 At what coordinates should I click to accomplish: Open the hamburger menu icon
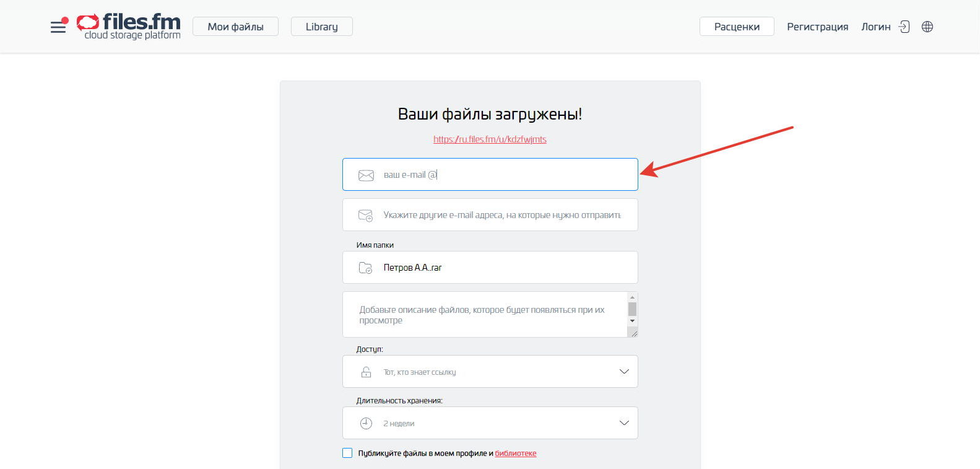pos(58,27)
